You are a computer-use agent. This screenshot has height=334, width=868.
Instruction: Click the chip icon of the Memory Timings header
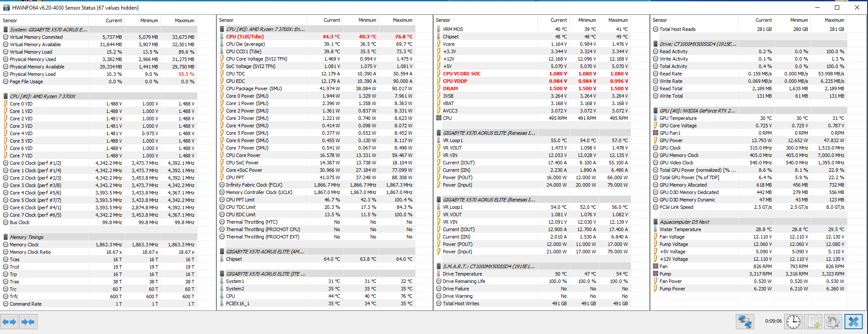(6, 237)
